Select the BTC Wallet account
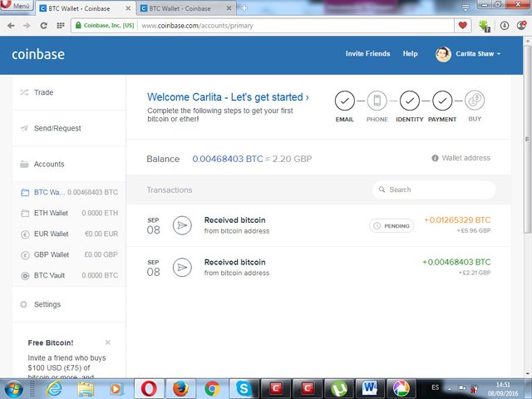Image resolution: width=532 pixels, height=399 pixels. coord(69,192)
